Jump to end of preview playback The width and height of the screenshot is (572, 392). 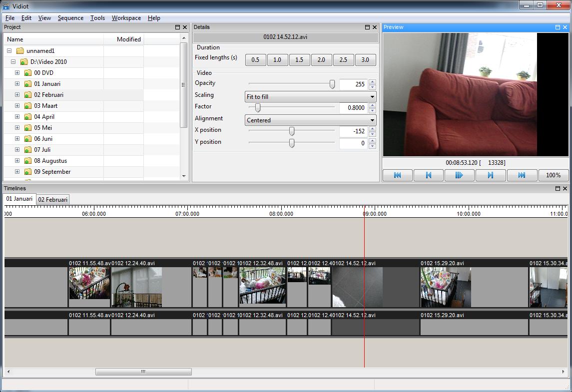coord(522,175)
